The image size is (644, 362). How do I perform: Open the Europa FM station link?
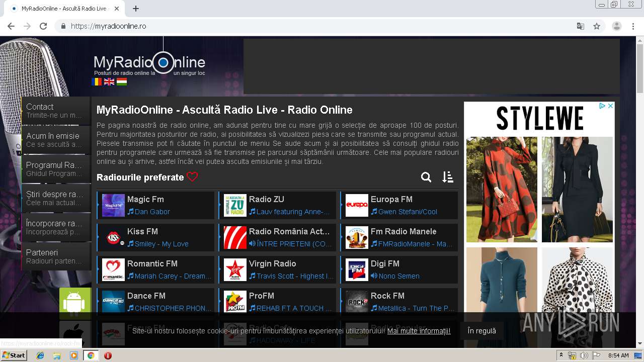click(391, 199)
